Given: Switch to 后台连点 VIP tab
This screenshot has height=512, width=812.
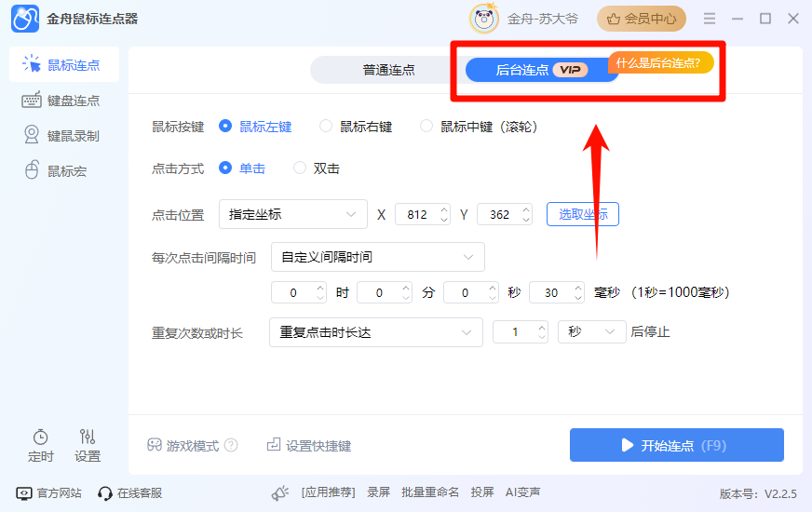Looking at the screenshot, I should [x=541, y=70].
